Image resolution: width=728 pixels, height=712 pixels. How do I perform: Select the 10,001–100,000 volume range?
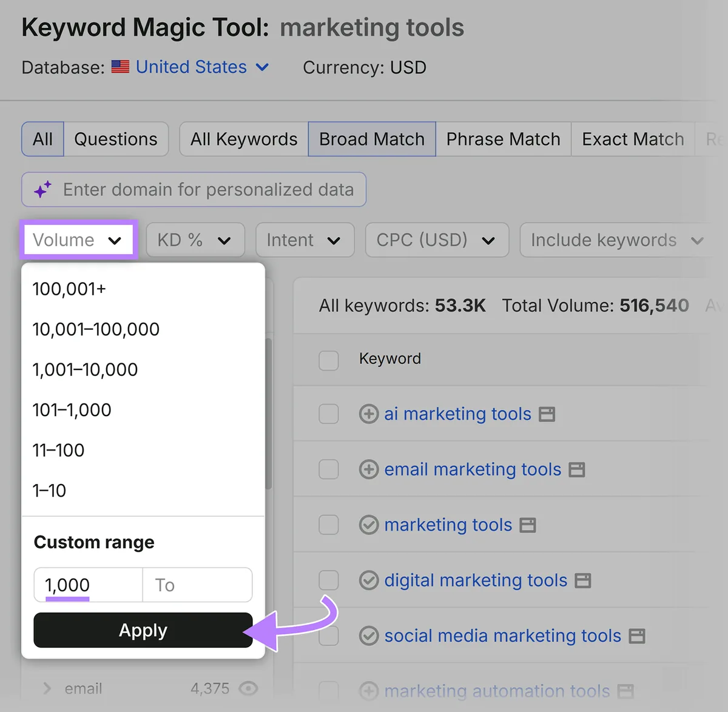point(143,329)
